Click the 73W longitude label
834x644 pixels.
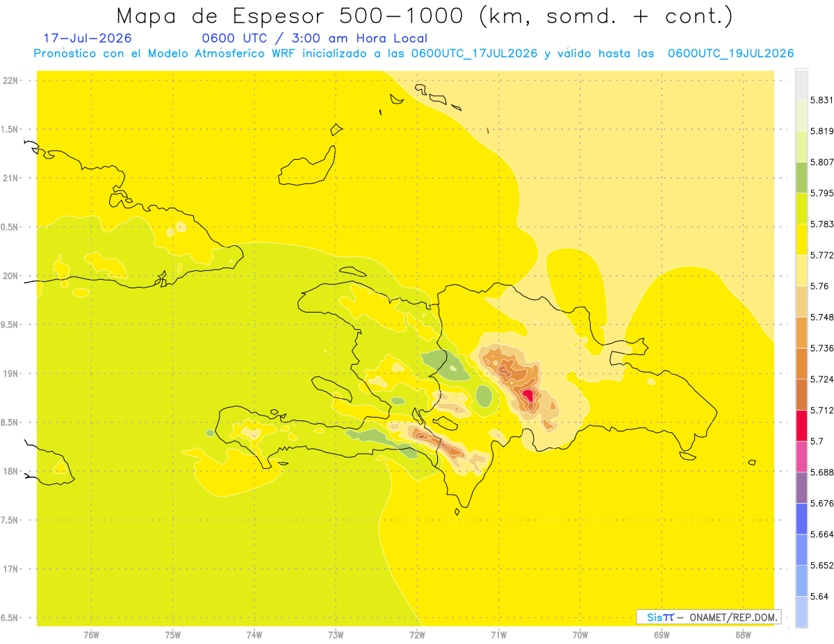coord(336,634)
